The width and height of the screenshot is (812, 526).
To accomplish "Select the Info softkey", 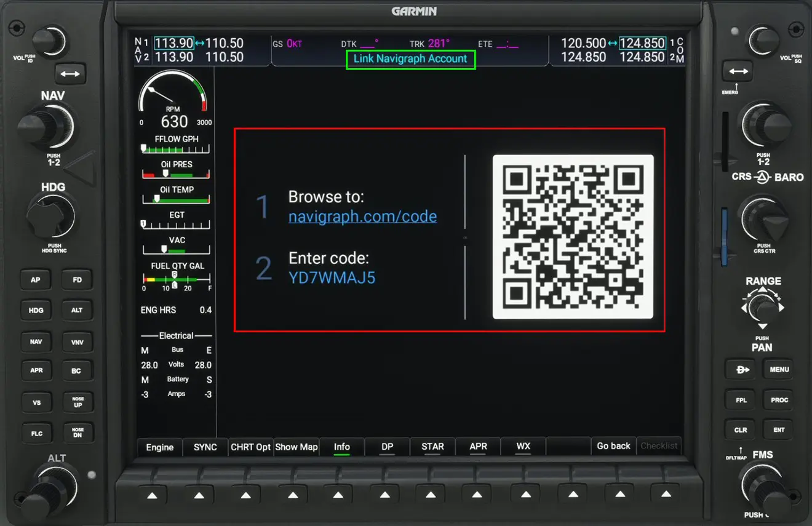I will (341, 447).
